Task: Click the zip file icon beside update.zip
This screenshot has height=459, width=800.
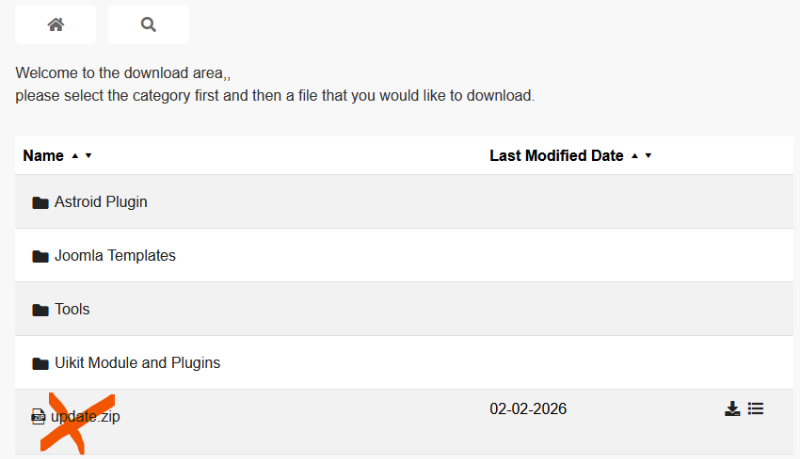Action: click(x=39, y=417)
